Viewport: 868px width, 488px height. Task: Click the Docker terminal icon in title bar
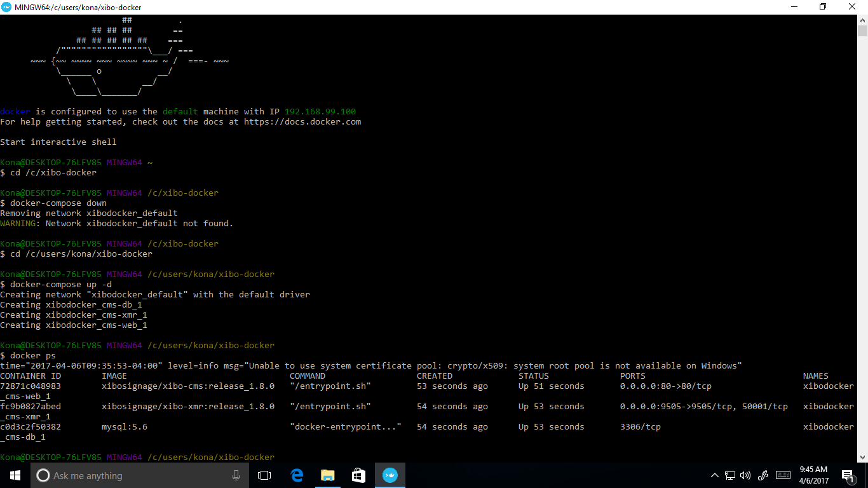6,7
